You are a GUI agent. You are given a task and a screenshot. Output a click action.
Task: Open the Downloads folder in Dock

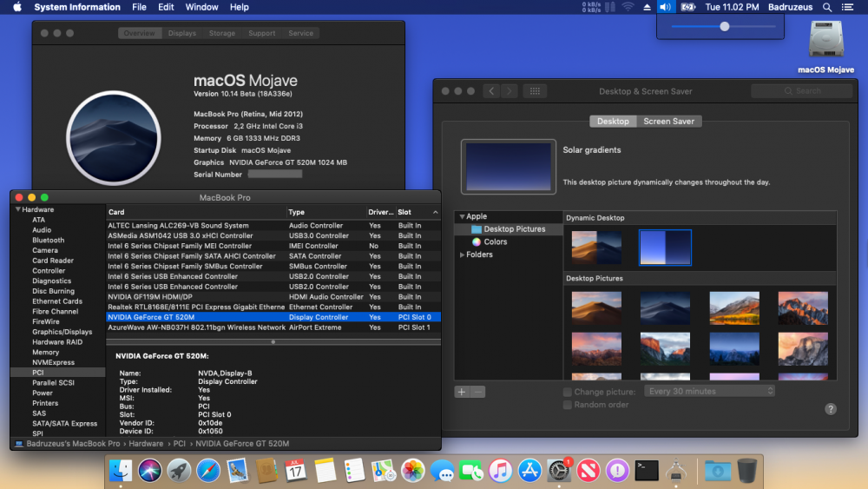[x=718, y=470]
